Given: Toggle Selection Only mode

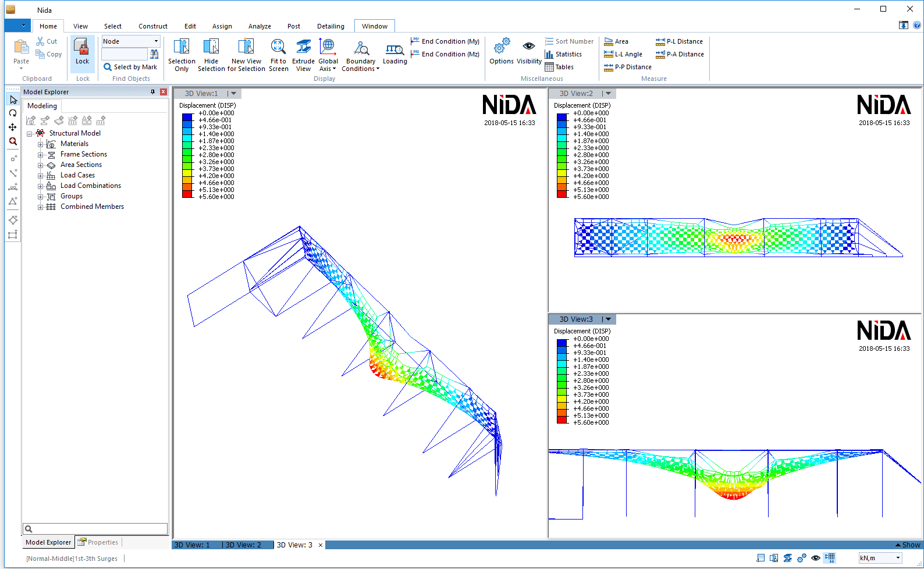Looking at the screenshot, I should (182, 55).
